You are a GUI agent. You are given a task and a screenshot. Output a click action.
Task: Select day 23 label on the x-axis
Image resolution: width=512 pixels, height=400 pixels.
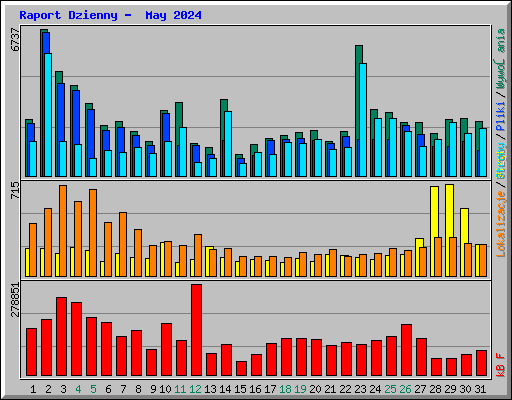tap(360, 389)
